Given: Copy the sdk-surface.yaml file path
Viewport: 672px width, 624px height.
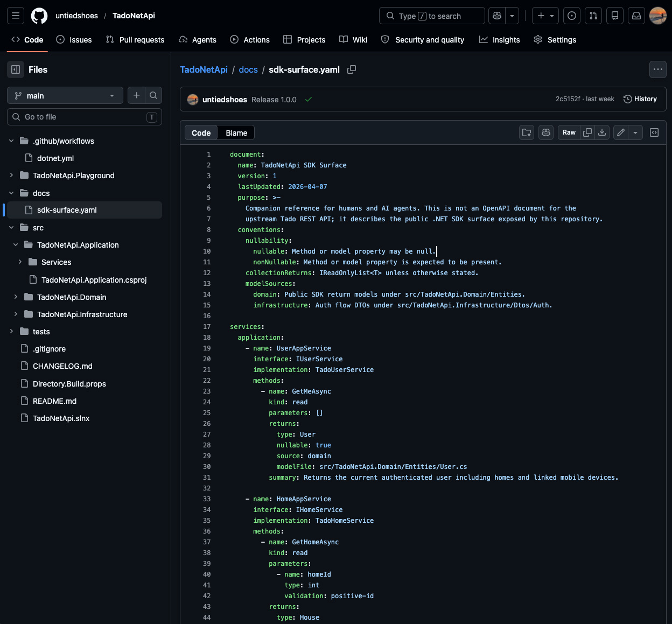Looking at the screenshot, I should pyautogui.click(x=352, y=69).
